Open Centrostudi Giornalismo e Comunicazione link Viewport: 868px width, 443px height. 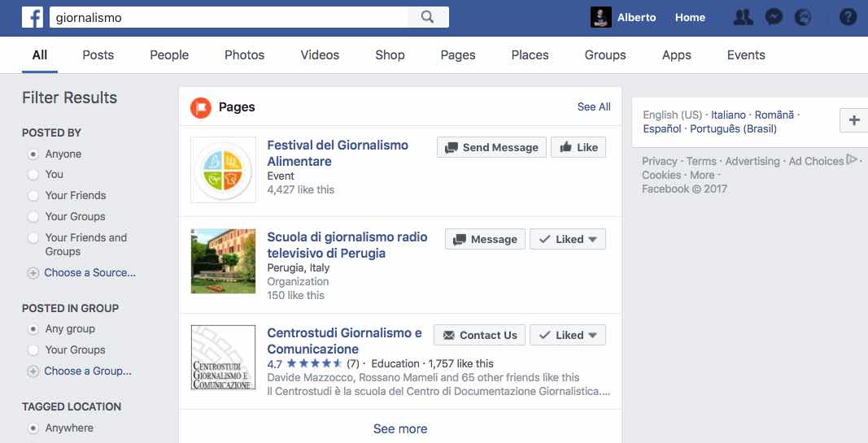[344, 341]
